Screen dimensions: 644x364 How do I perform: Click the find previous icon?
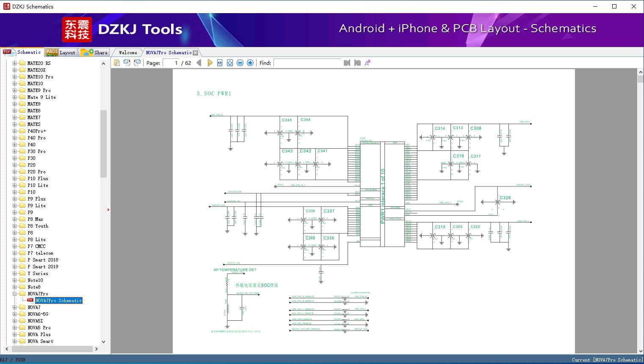(347, 63)
